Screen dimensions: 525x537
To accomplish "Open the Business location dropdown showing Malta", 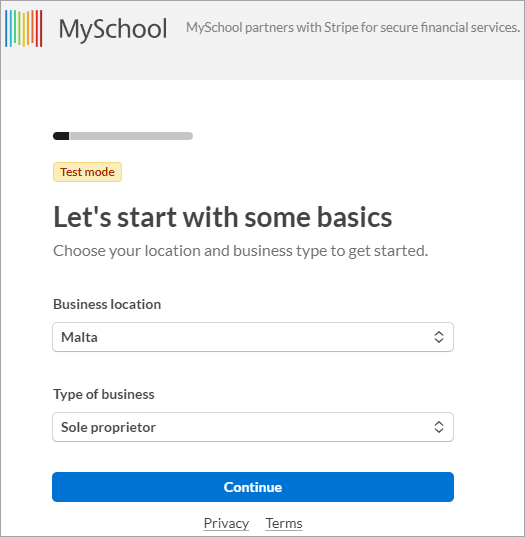I will 253,337.
